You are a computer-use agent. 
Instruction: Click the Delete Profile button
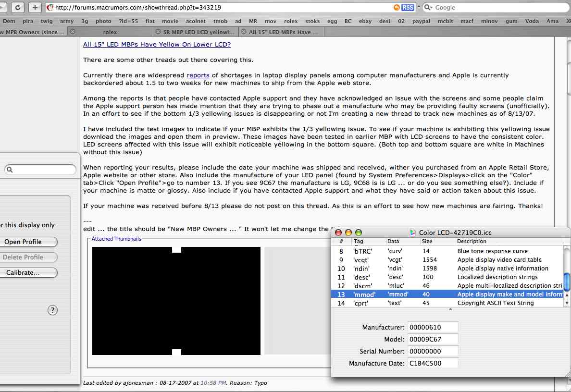(28, 257)
